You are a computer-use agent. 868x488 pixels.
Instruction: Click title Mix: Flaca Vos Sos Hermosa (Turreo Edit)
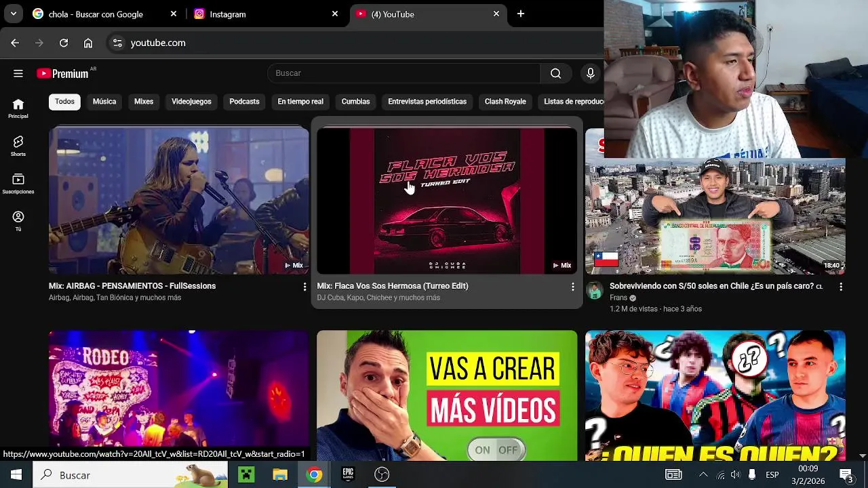(x=393, y=286)
